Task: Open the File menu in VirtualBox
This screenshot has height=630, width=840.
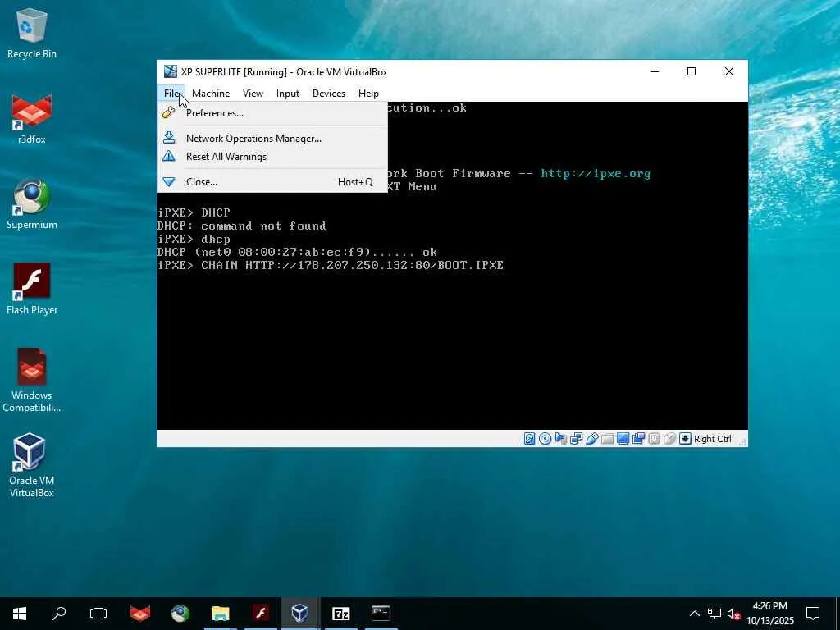Action: click(x=171, y=94)
